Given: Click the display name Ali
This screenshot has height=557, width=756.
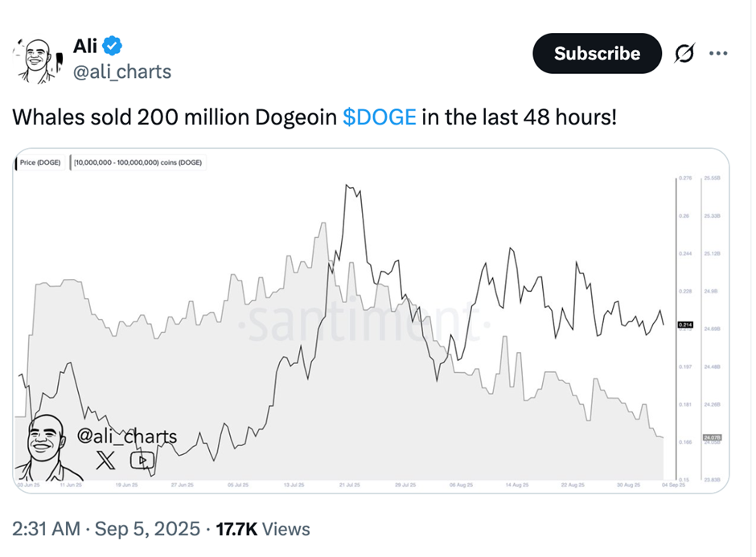Looking at the screenshot, I should tap(85, 46).
